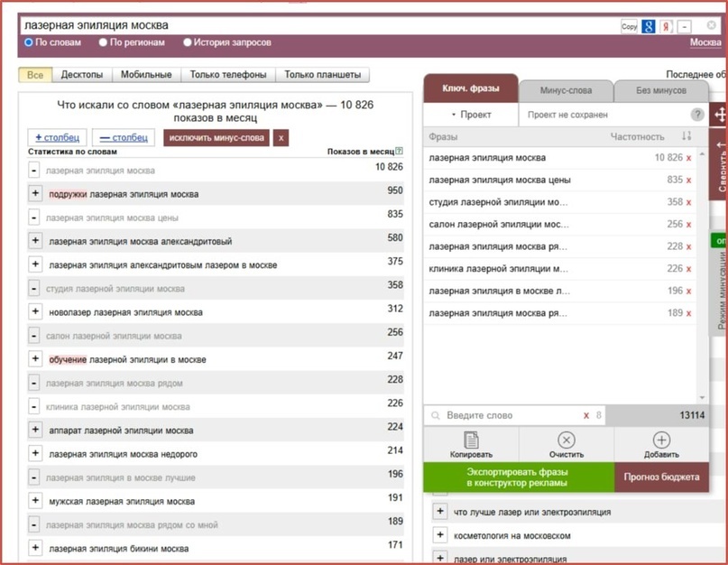Switch to the Мобильные tab
This screenshot has height=565, width=728.
pos(146,75)
